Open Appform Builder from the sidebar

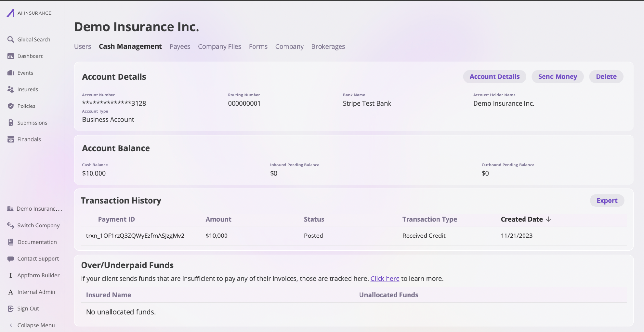(38, 275)
